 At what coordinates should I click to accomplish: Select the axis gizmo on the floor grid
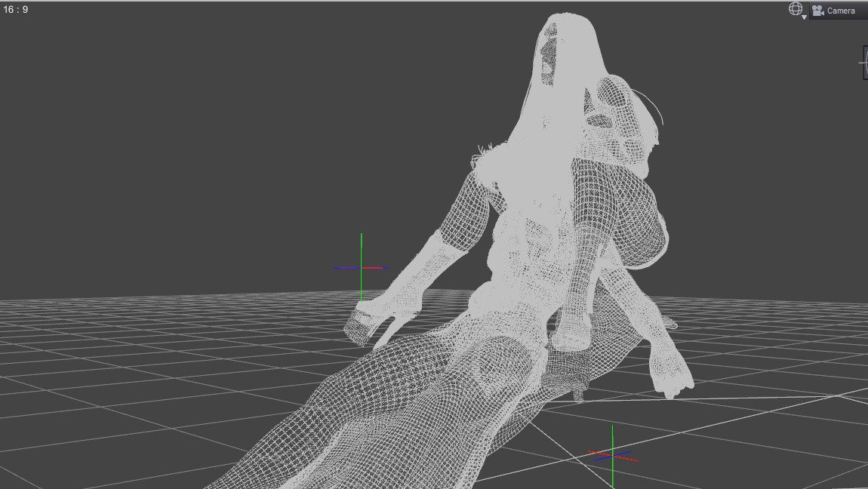612,456
